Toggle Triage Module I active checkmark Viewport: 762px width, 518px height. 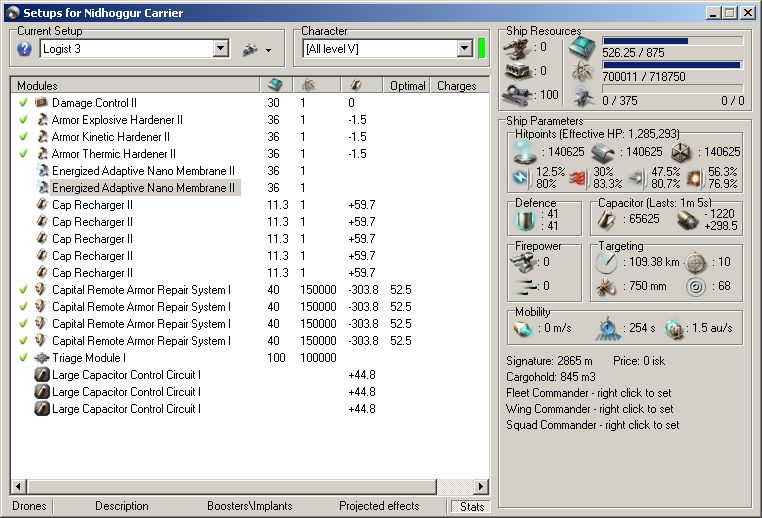[x=23, y=358]
